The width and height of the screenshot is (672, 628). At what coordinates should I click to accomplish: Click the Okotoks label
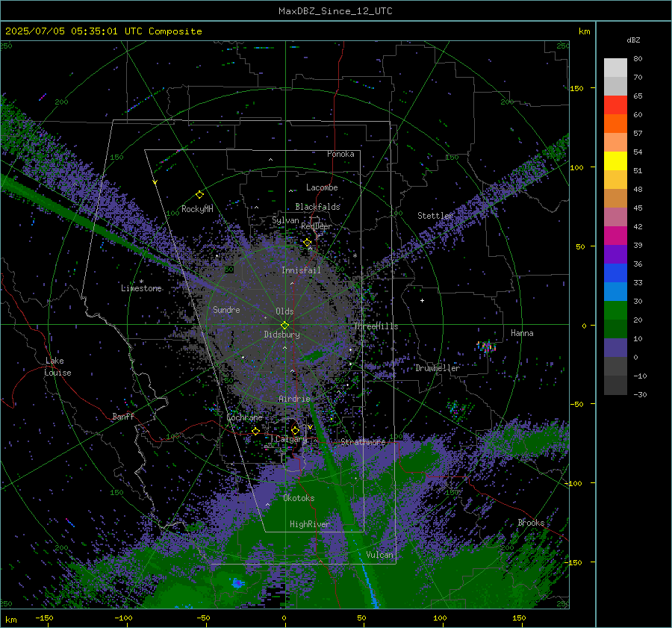click(x=299, y=498)
